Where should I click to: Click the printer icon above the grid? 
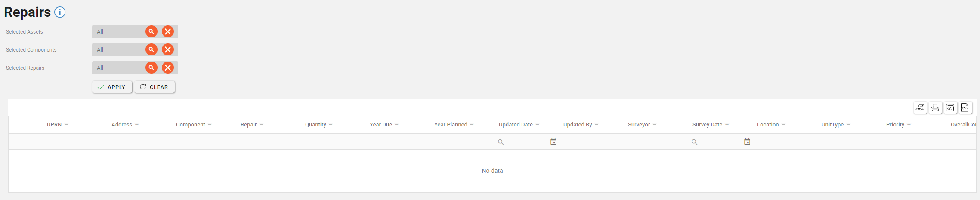point(935,108)
